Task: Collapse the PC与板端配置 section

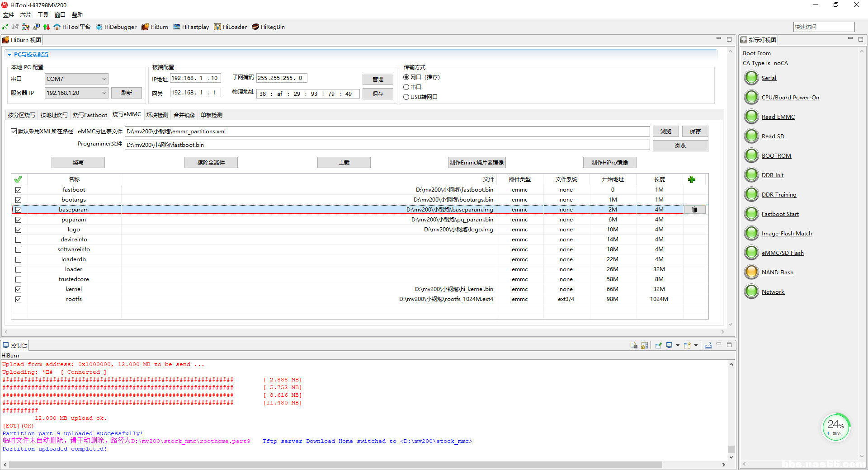Action: click(9, 55)
